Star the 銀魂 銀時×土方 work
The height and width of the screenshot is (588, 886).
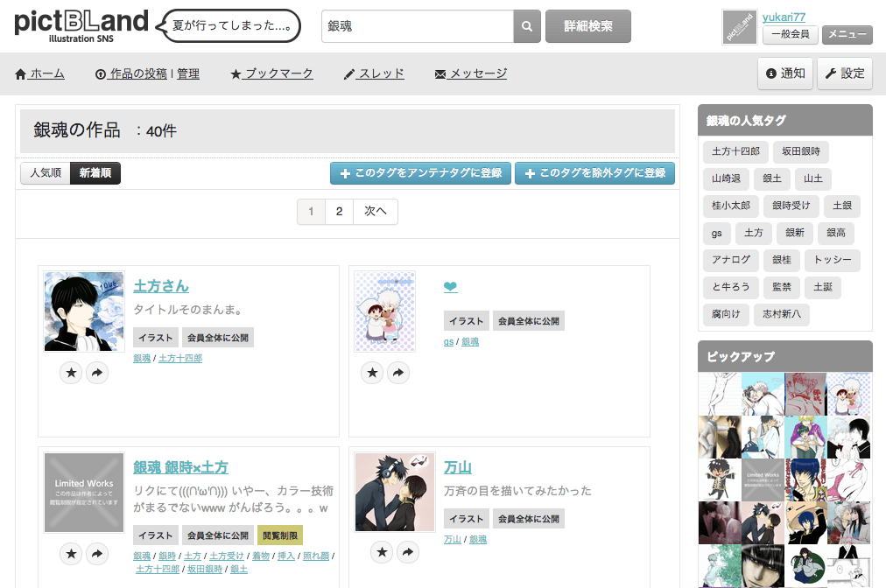[71, 554]
